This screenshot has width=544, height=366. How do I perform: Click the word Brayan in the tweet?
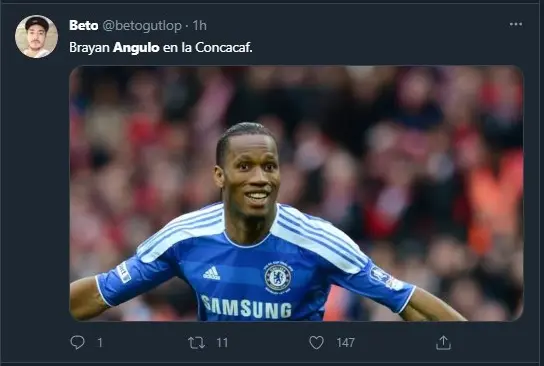(90, 48)
